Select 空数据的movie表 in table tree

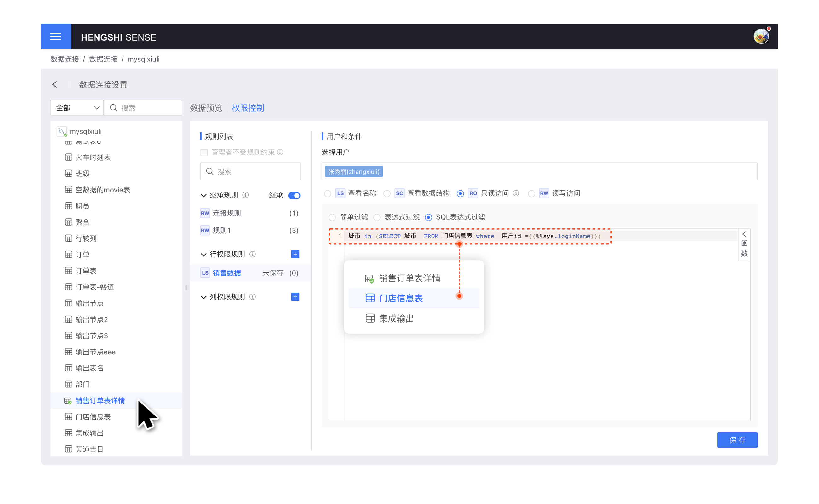116,190
